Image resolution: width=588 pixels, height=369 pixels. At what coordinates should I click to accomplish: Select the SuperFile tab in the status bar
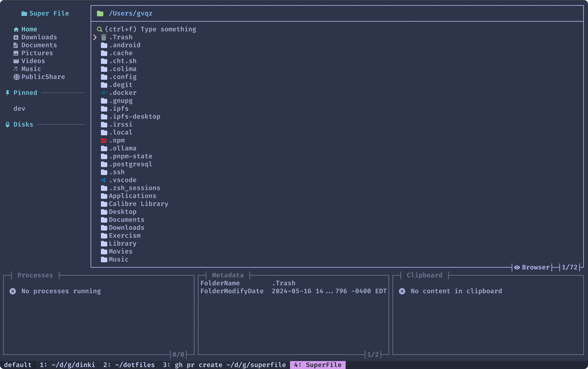[x=317, y=365]
